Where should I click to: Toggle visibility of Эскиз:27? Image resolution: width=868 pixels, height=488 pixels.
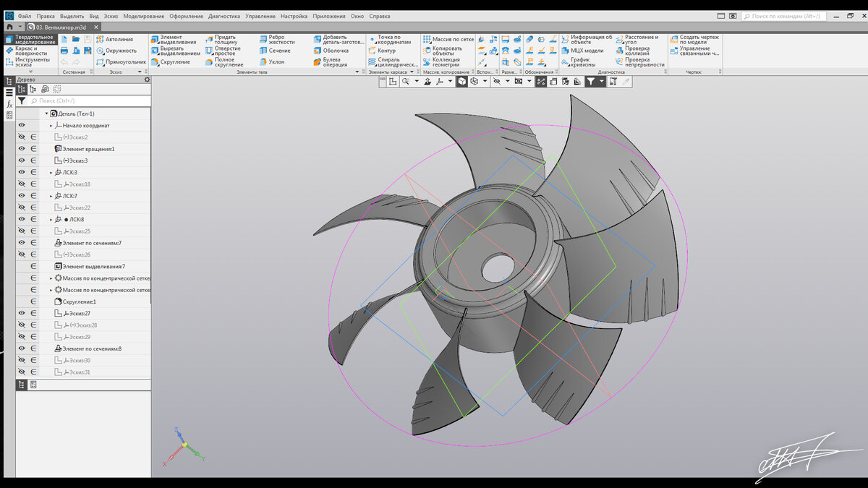(22, 313)
